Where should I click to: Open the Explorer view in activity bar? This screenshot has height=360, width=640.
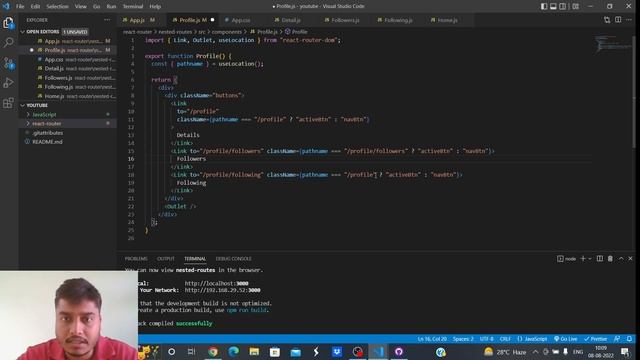click(x=8, y=23)
